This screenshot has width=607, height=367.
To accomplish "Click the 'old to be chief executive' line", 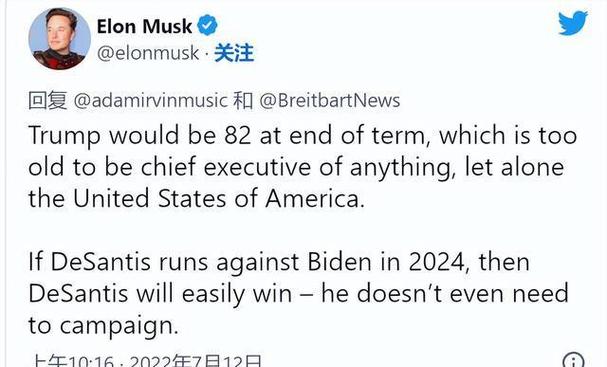I will pyautogui.click(x=296, y=168).
